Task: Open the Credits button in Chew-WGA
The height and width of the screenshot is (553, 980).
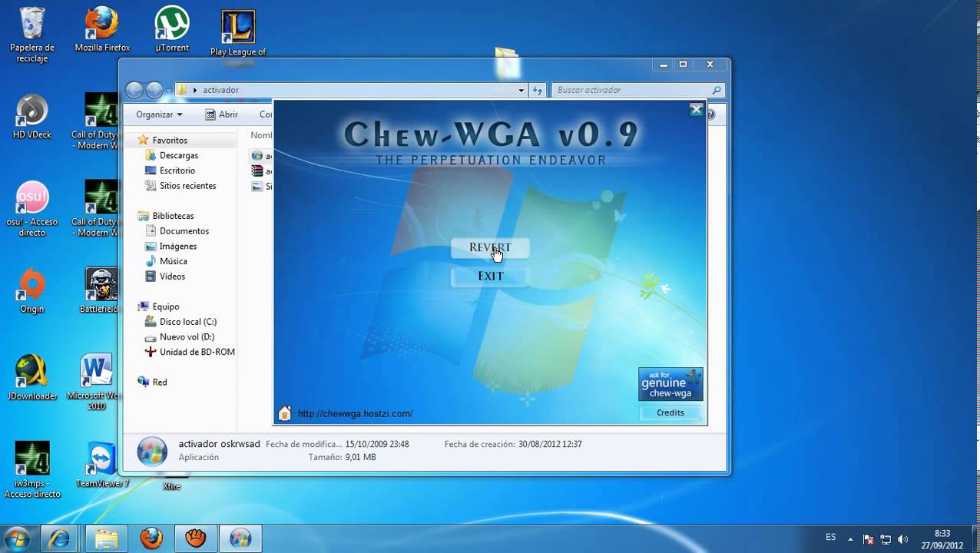Action: pyautogui.click(x=670, y=412)
